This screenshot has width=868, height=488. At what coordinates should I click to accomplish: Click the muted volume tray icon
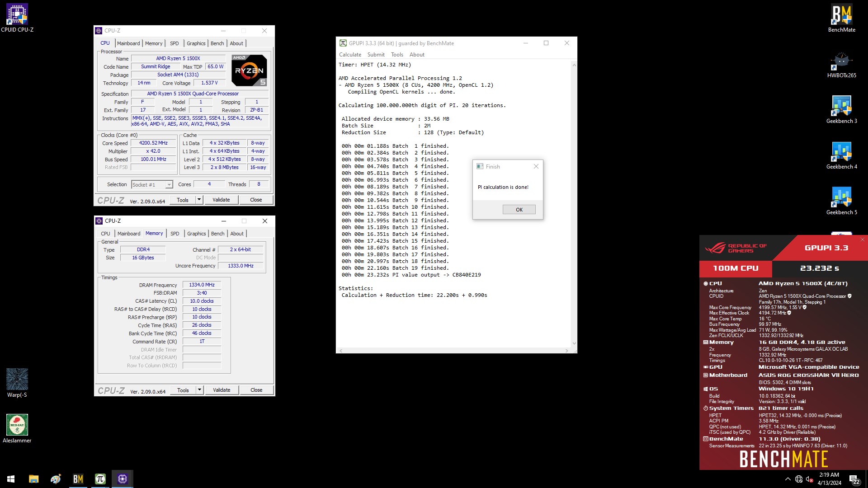[810, 479]
